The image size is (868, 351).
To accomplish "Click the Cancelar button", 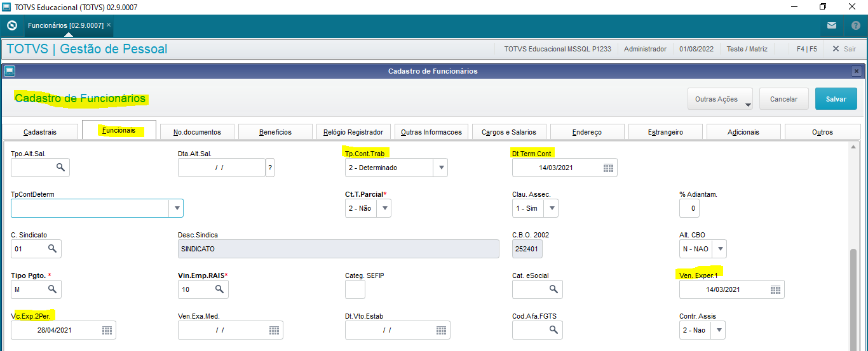I will click(x=783, y=99).
